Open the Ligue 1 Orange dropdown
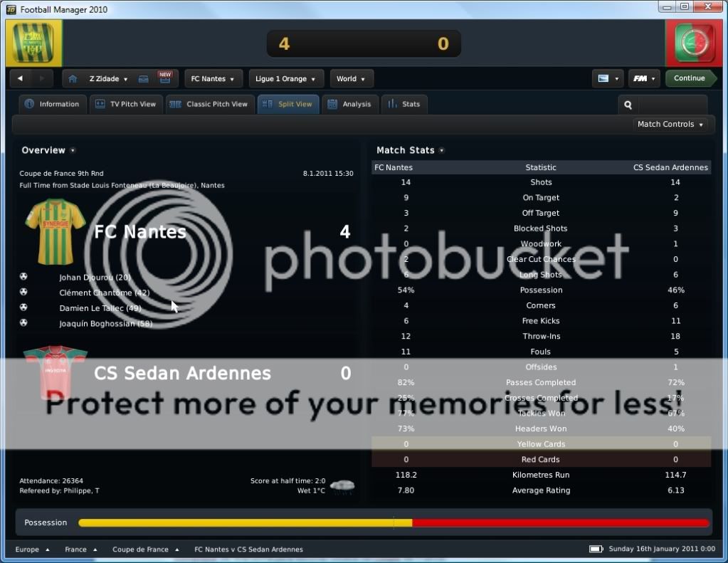The image size is (728, 563). [286, 79]
